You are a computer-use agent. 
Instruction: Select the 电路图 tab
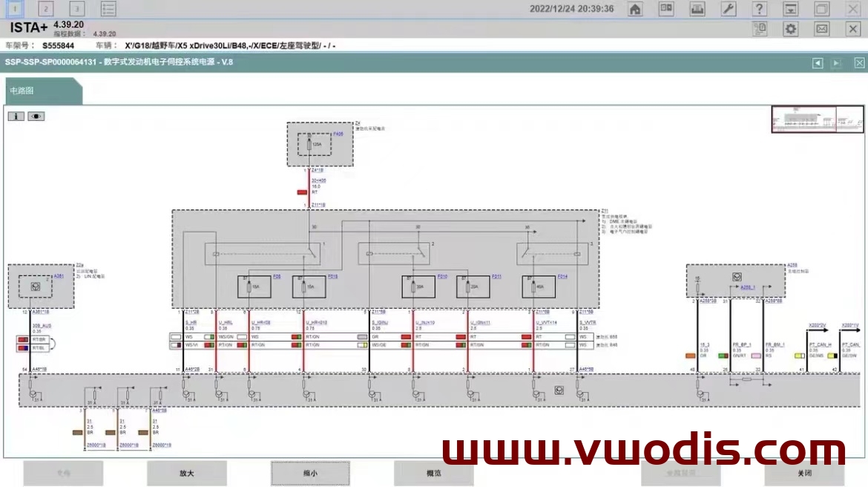pos(22,91)
